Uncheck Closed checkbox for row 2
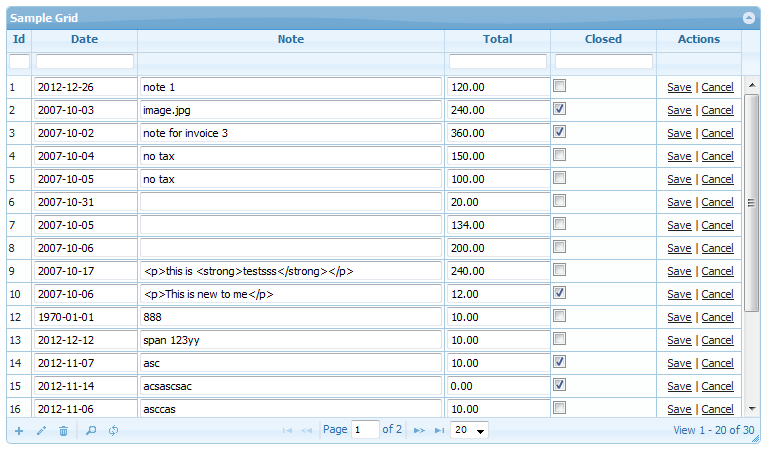Image resolution: width=767 pixels, height=452 pixels. [560, 109]
